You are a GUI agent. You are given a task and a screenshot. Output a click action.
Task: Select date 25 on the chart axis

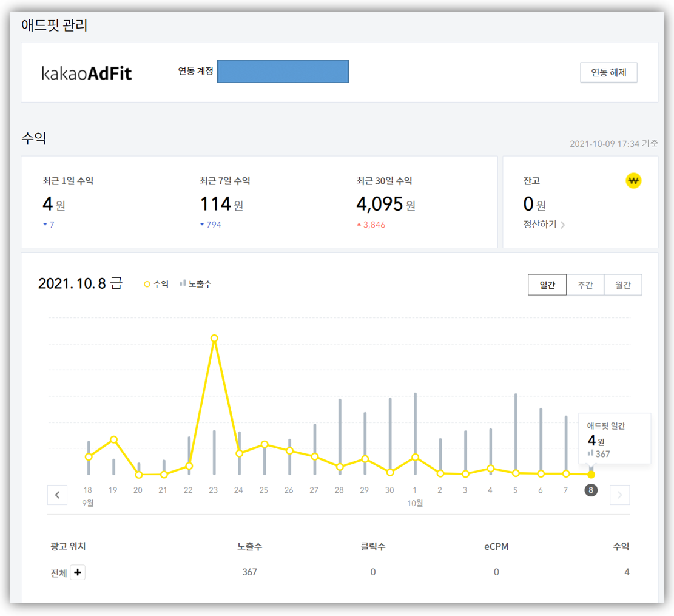[263, 490]
